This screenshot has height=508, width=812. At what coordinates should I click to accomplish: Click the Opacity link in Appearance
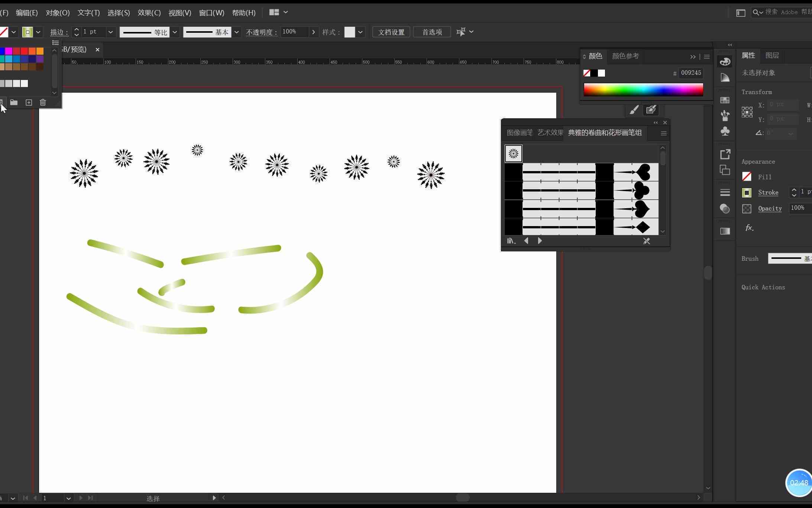tap(770, 208)
